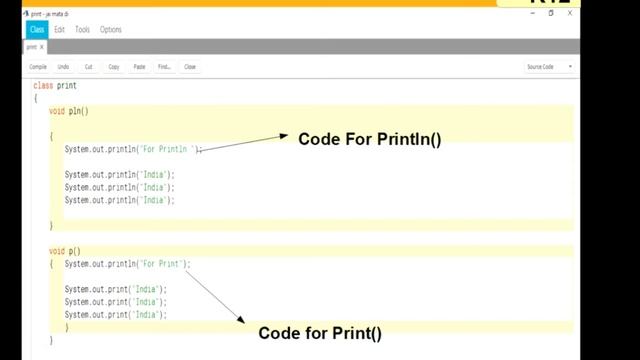Open the Options menu
Screen dimensions: 640x360
111,29
